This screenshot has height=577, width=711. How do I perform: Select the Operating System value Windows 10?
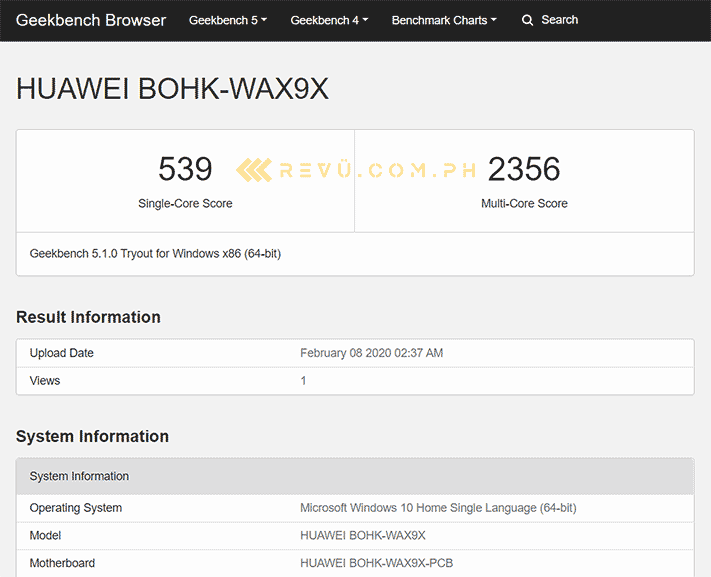click(x=438, y=508)
